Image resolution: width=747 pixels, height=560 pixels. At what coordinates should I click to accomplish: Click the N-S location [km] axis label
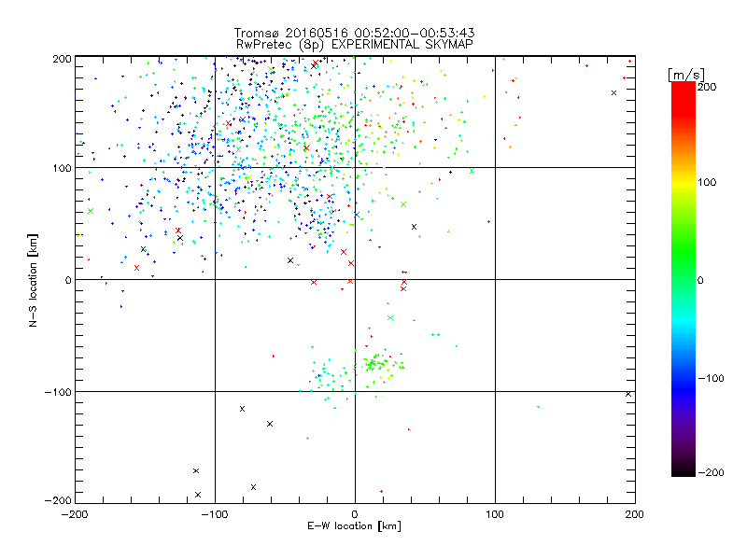[x=33, y=280]
